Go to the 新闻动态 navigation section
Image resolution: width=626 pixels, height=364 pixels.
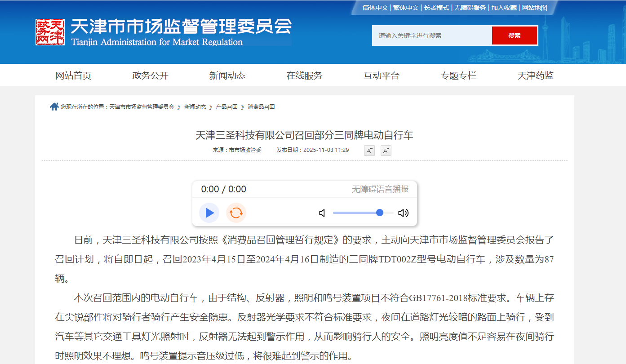pyautogui.click(x=227, y=75)
